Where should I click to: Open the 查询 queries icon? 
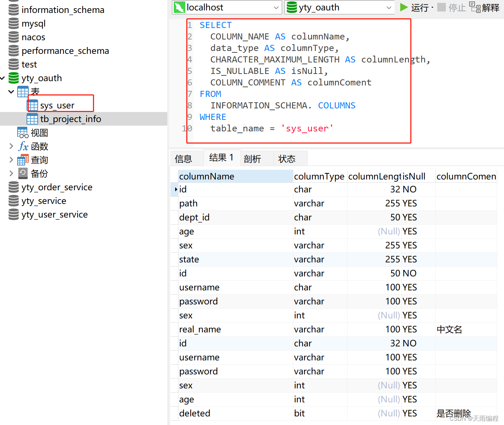tap(23, 160)
